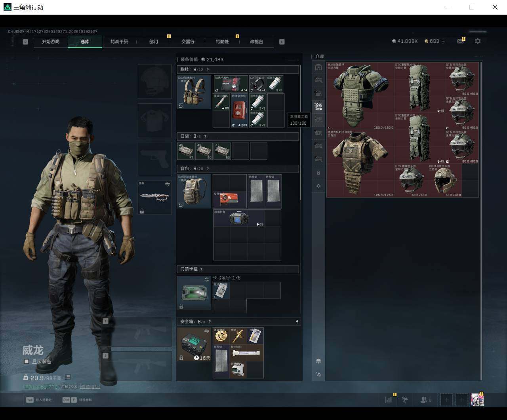Click the plus next to 633 currency
This screenshot has height=420, width=507.
[x=443, y=41]
